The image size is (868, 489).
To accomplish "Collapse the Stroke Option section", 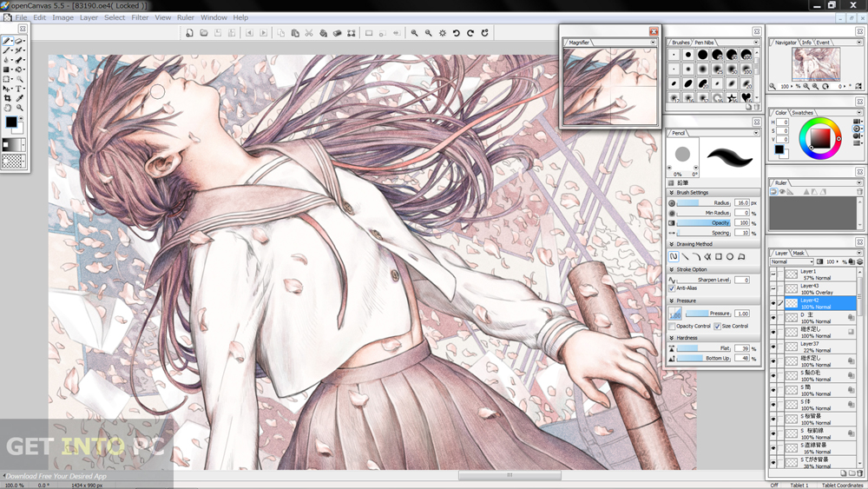I will click(672, 269).
